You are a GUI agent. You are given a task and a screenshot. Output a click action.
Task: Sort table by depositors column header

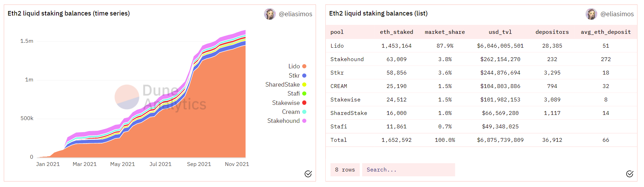tap(552, 32)
